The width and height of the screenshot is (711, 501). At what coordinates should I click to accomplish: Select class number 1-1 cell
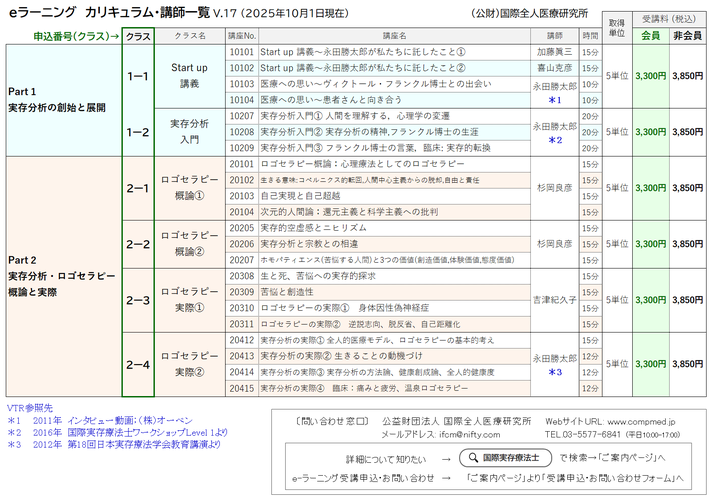(x=138, y=76)
